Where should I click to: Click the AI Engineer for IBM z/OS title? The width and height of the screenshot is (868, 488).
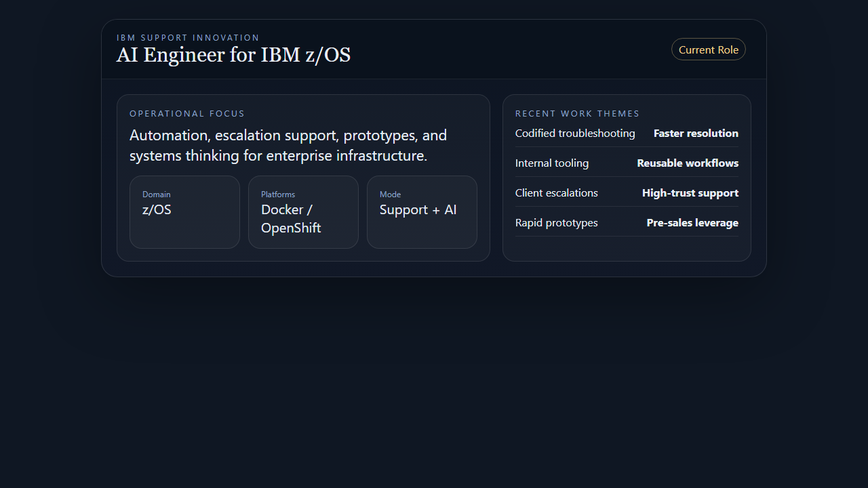(233, 55)
